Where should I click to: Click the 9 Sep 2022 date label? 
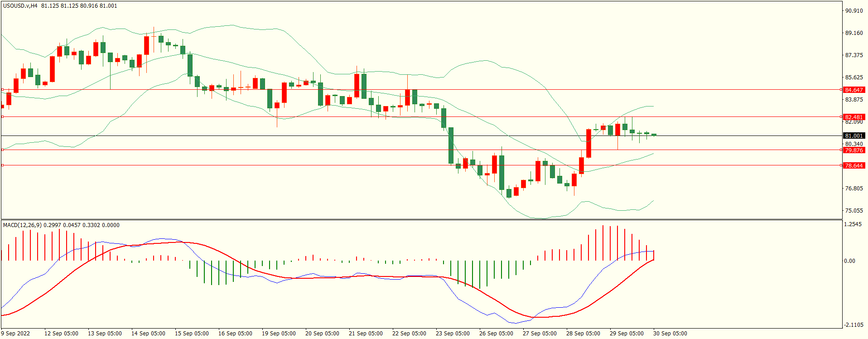click(16, 333)
